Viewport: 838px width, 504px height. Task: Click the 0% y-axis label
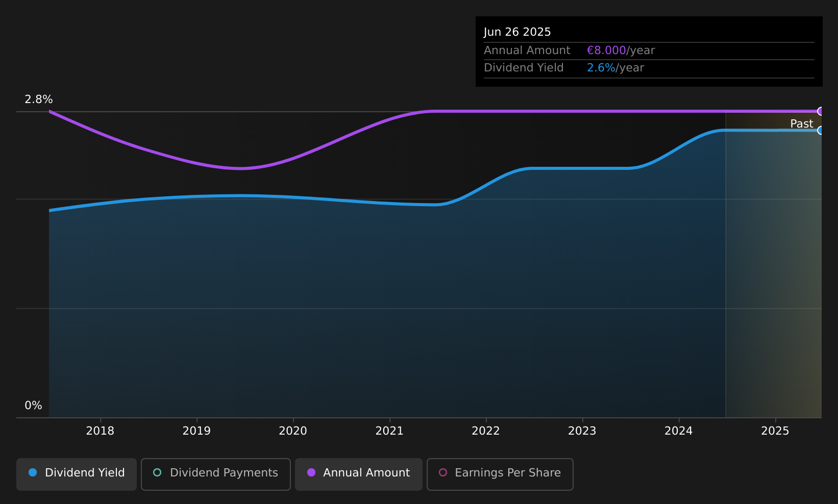coord(33,406)
